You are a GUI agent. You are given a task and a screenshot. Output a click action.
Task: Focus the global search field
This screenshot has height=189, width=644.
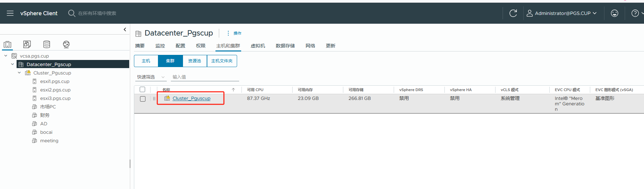(x=97, y=13)
